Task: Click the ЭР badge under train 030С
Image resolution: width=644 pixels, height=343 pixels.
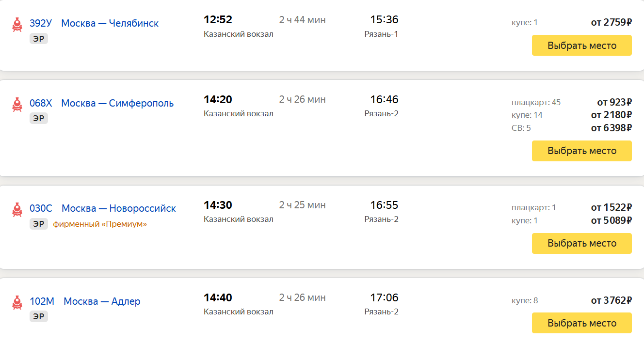Action: click(x=39, y=224)
